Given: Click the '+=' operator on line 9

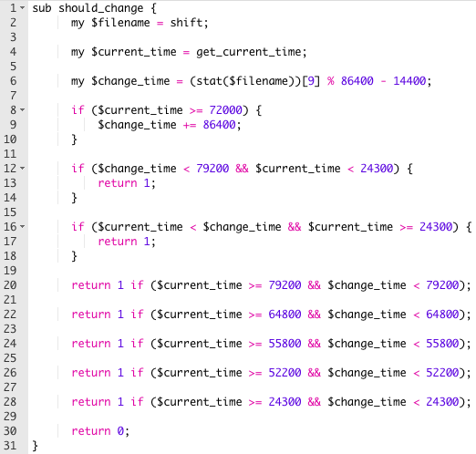Looking at the screenshot, I should click(190, 125).
